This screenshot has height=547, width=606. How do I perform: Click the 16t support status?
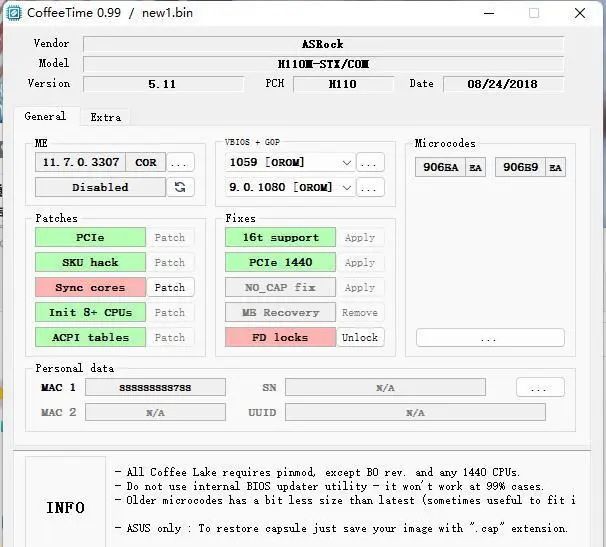[x=280, y=237]
